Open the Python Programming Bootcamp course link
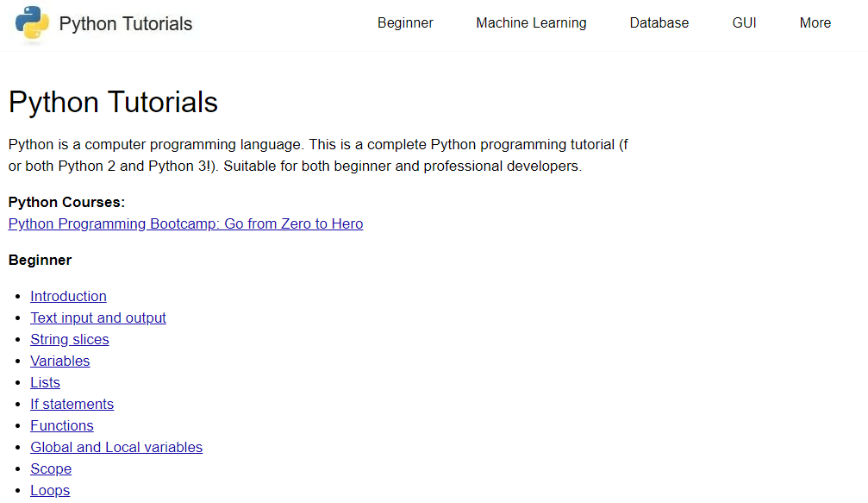The height and width of the screenshot is (503, 868). tap(184, 223)
